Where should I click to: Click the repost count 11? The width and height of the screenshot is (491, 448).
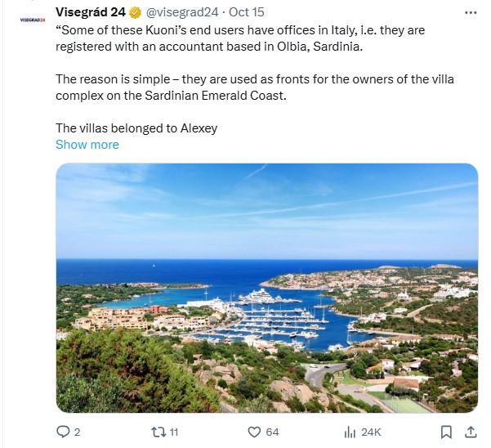[x=174, y=432]
